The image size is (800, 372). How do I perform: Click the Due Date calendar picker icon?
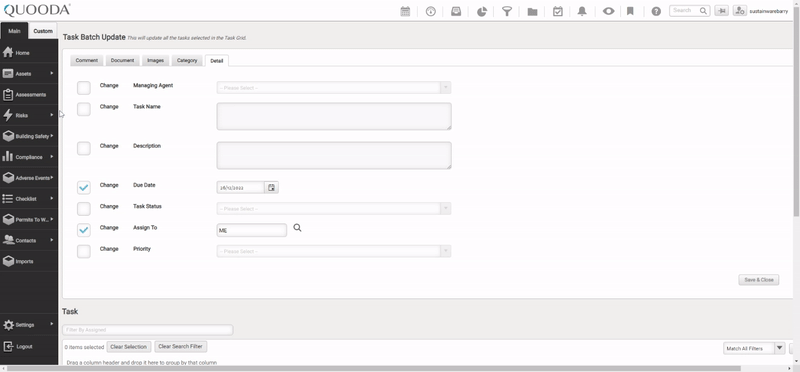[x=271, y=187]
